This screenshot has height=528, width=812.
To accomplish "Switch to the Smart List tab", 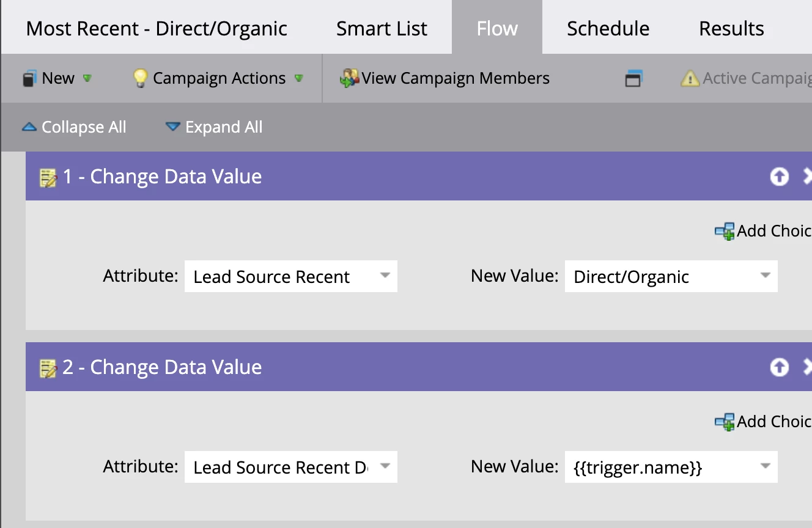I will [x=382, y=29].
